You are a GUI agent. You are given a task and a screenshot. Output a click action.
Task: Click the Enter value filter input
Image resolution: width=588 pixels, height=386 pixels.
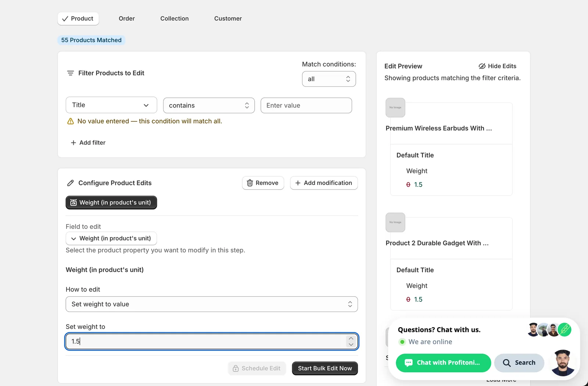[x=306, y=106]
